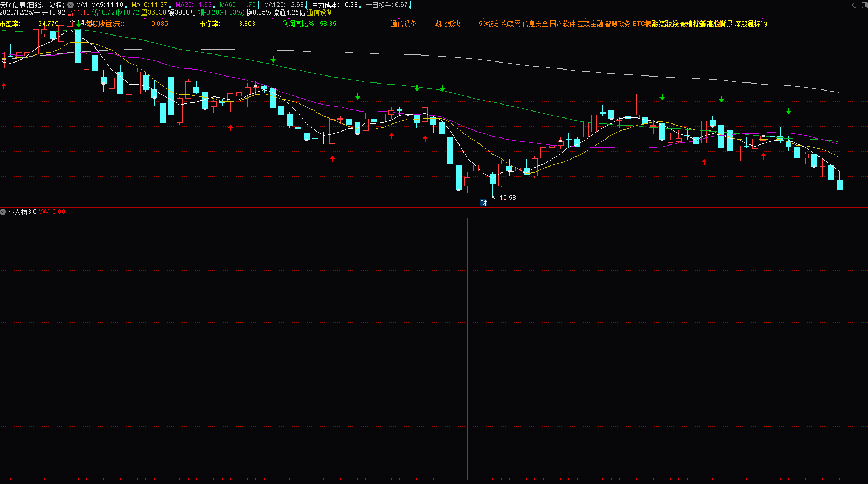This screenshot has height=484, width=868.
Task: Open the 信息安全 concept tag
Action: click(x=535, y=24)
